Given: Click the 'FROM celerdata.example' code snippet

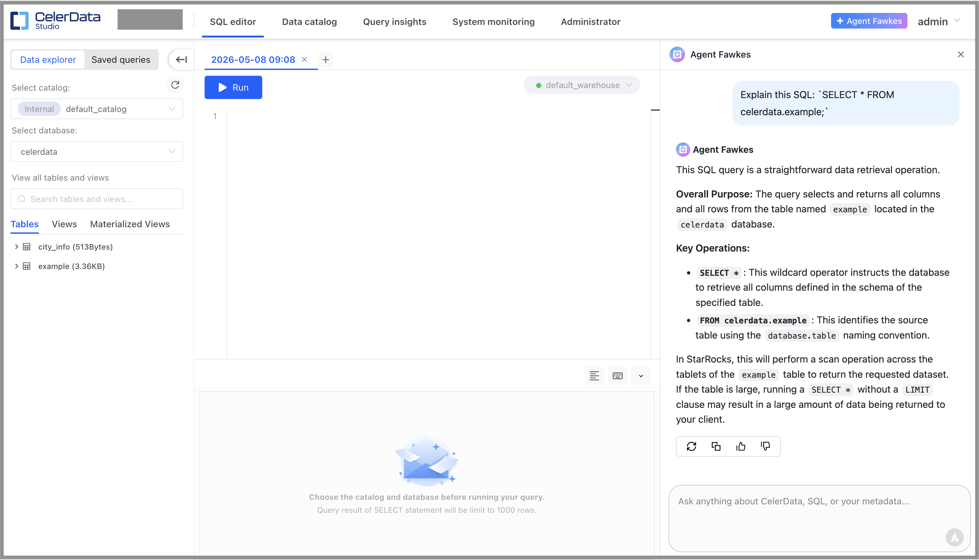Looking at the screenshot, I should click(x=753, y=320).
